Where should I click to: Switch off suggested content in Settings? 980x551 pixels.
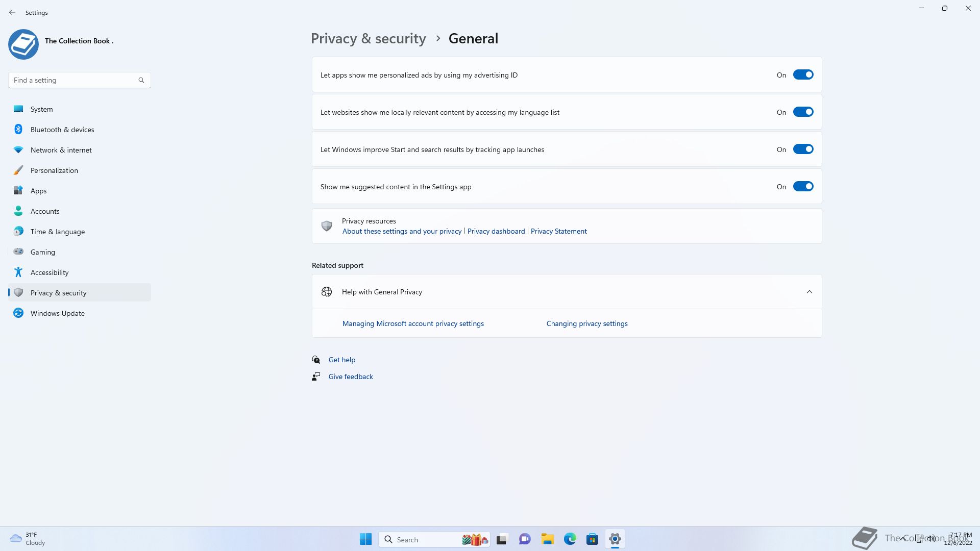pos(803,187)
